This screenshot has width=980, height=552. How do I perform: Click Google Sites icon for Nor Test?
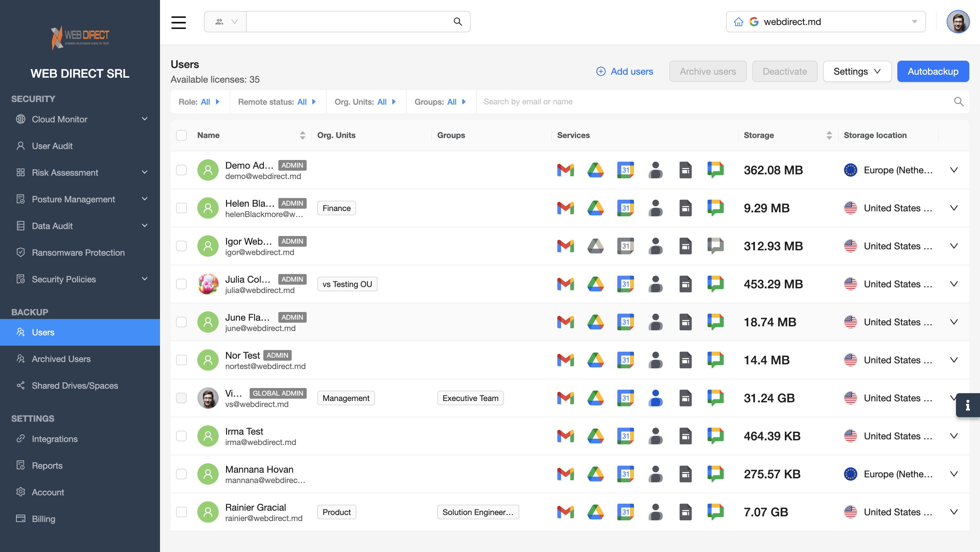(x=685, y=360)
